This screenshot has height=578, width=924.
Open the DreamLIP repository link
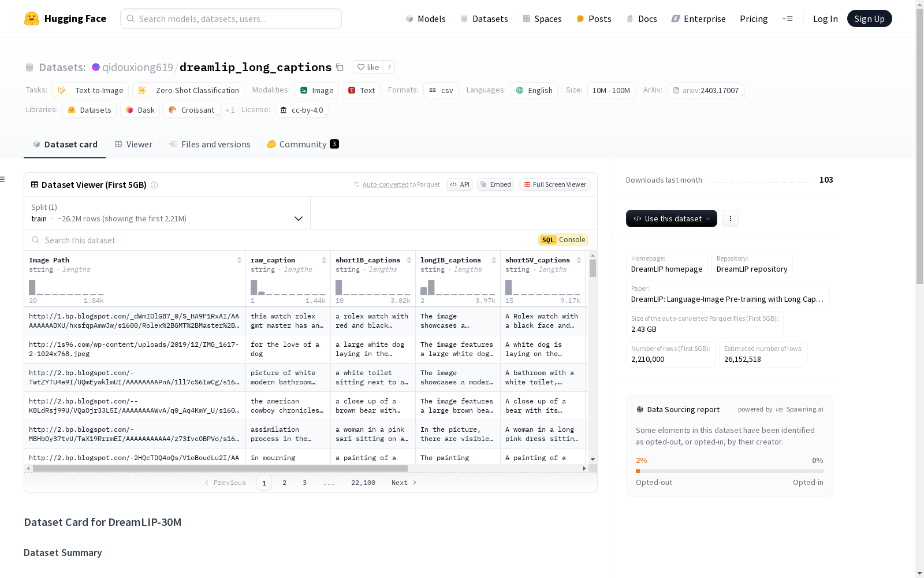coord(752,264)
